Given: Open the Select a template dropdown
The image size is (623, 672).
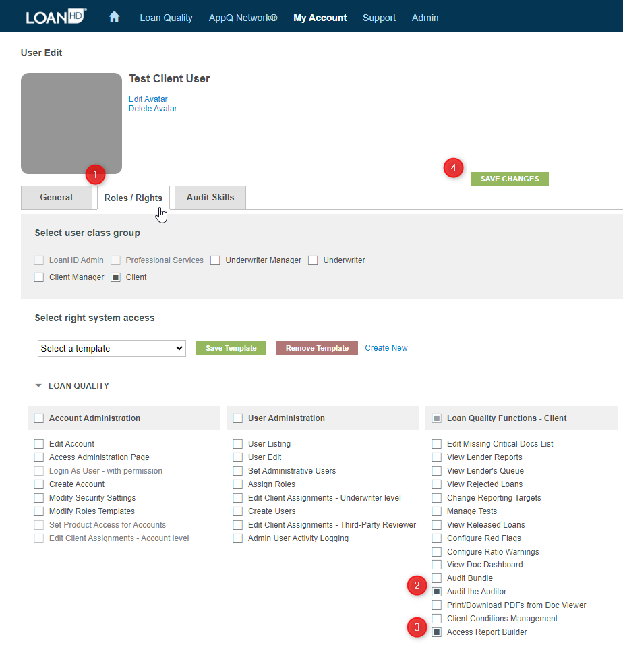Looking at the screenshot, I should (112, 348).
